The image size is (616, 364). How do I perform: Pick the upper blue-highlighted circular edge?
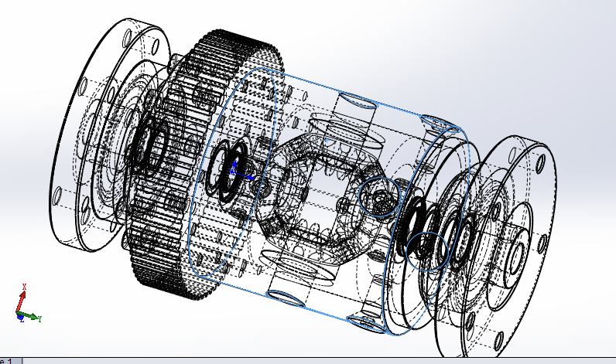coord(379,197)
